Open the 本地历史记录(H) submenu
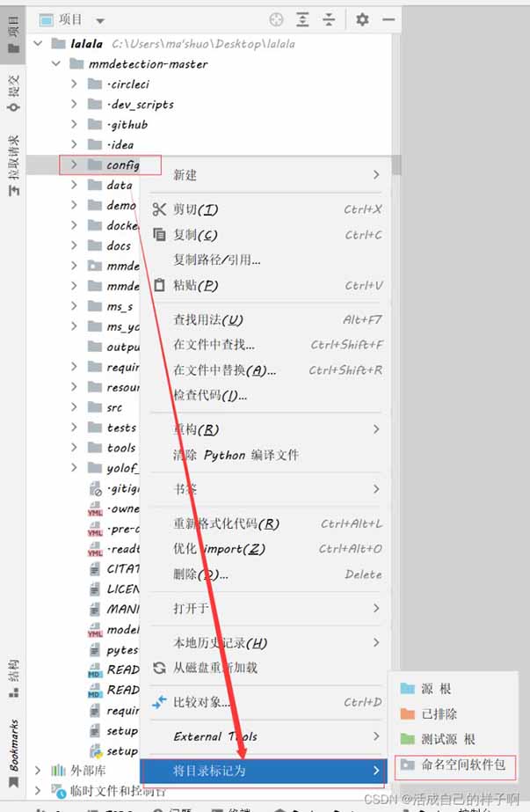This screenshot has width=530, height=812. click(266, 643)
